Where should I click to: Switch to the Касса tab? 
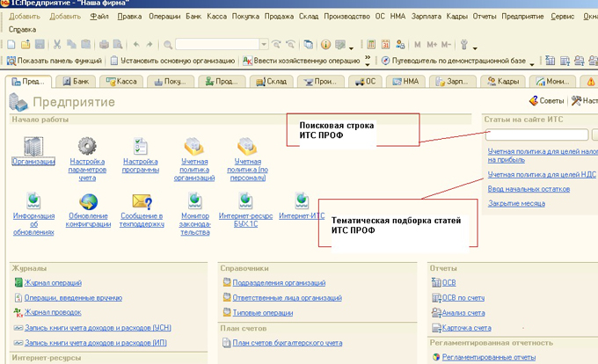click(x=121, y=81)
